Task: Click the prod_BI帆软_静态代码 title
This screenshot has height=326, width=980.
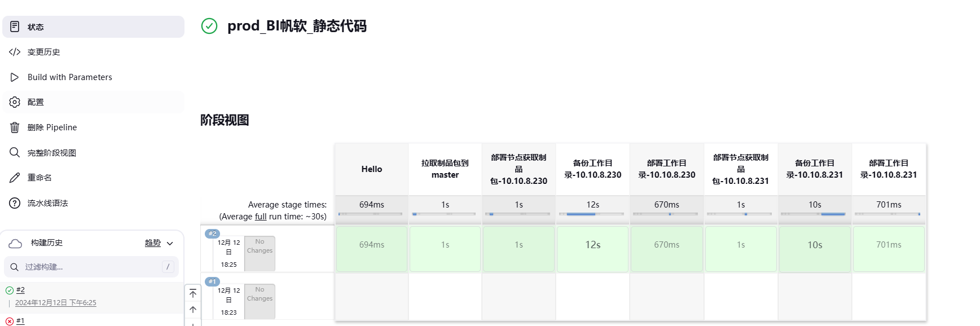Action: tap(297, 26)
